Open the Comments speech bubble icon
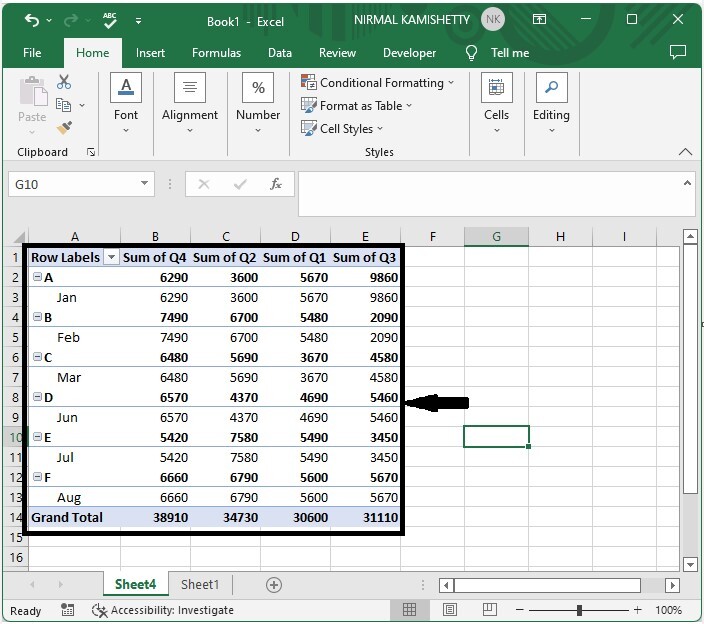The width and height of the screenshot is (704, 624). point(678,52)
